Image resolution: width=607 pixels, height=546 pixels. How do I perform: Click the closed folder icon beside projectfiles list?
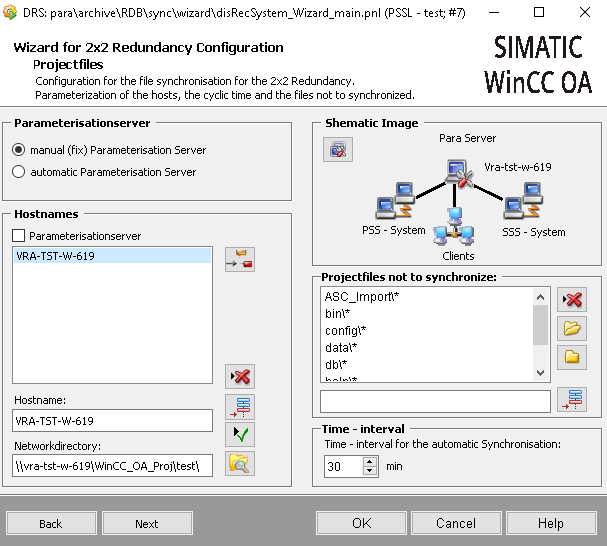tap(572, 357)
